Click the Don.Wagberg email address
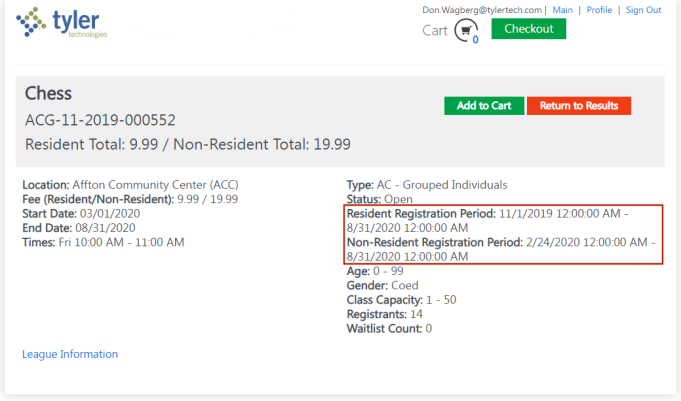 pos(483,10)
